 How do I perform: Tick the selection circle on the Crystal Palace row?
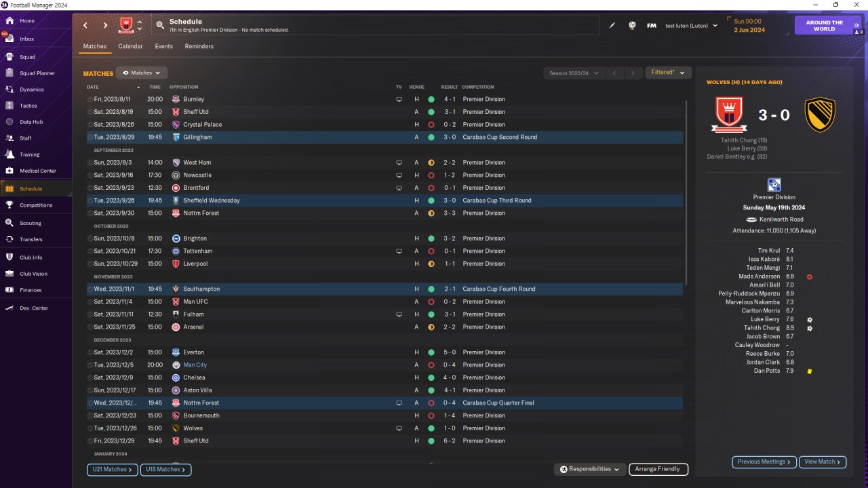point(90,125)
